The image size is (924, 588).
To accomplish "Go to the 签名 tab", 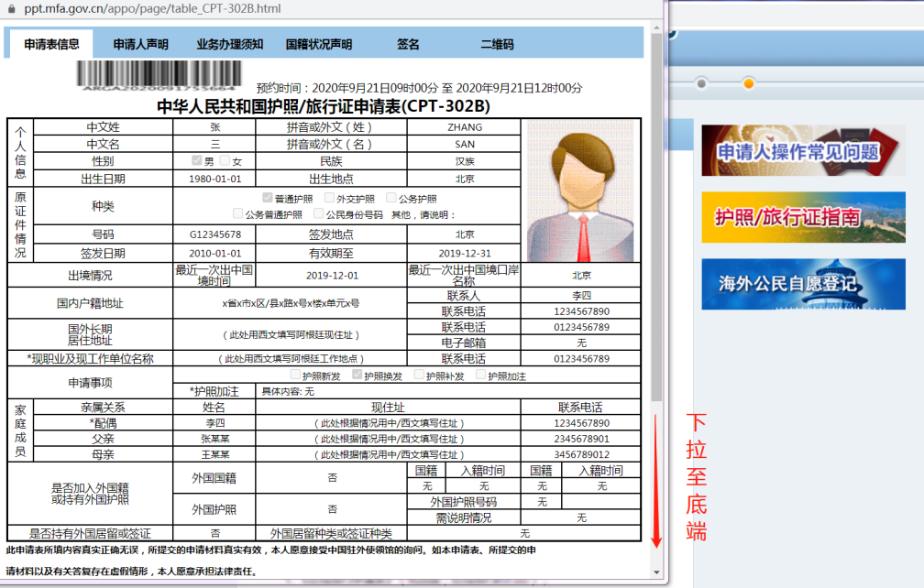I will pos(408,44).
